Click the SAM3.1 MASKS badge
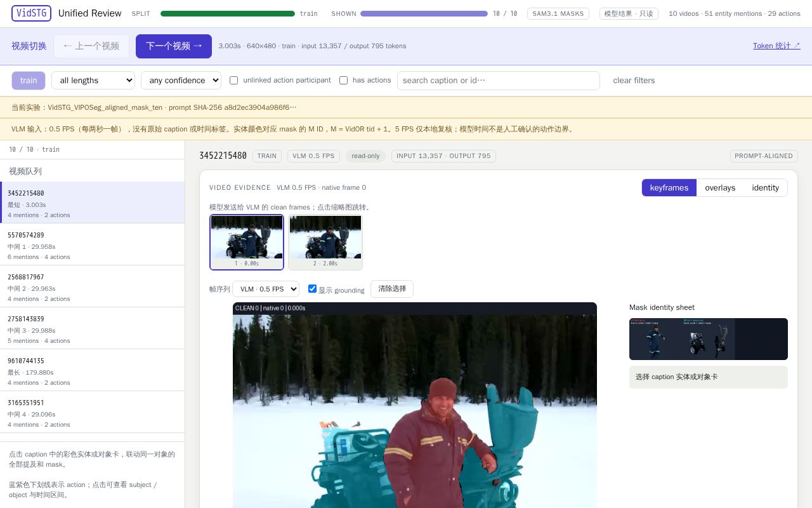 pyautogui.click(x=558, y=13)
